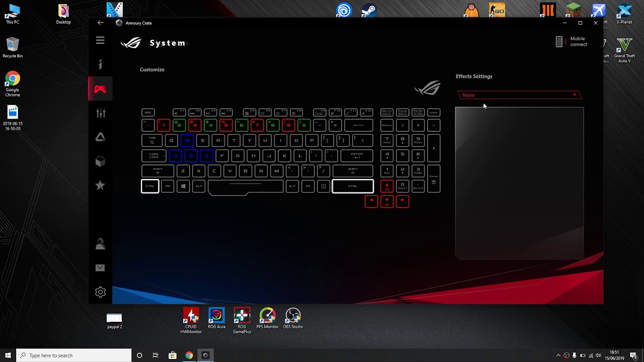Viewport: 644px width, 362px height.
Task: Go back with the Armoury Crate arrow
Action: pos(101,23)
